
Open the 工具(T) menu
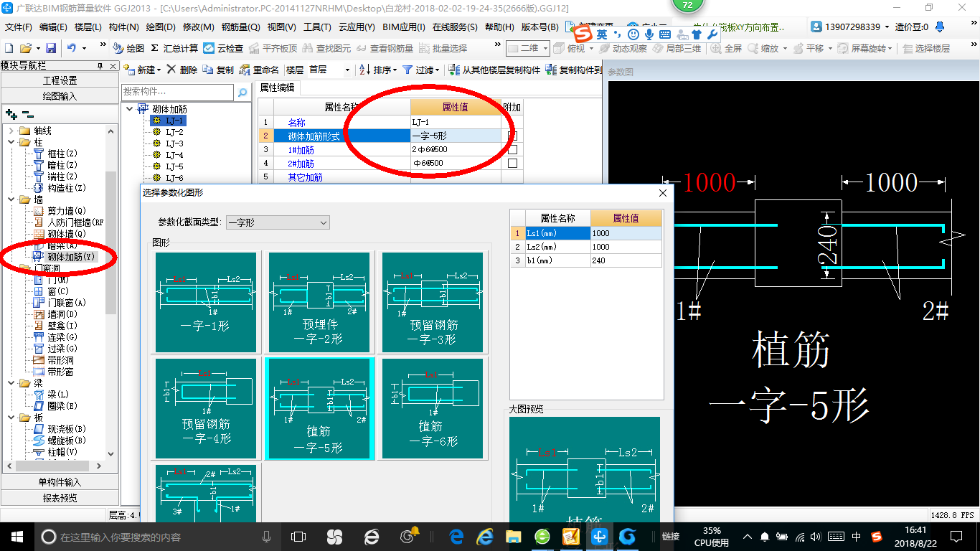317,27
